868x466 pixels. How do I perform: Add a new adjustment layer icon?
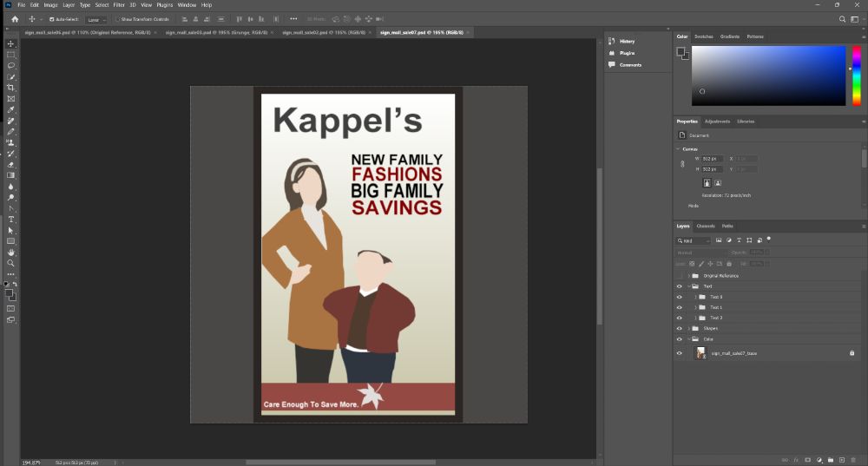(x=819, y=460)
